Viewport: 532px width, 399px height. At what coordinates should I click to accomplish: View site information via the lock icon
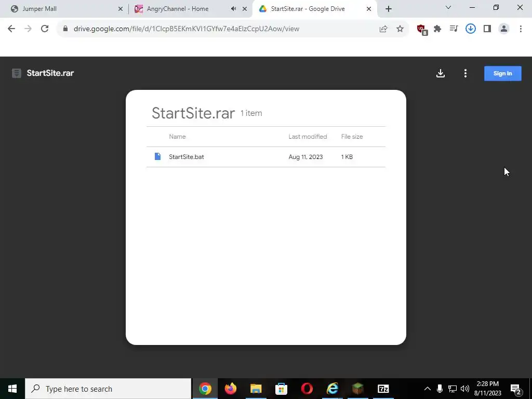click(x=65, y=29)
